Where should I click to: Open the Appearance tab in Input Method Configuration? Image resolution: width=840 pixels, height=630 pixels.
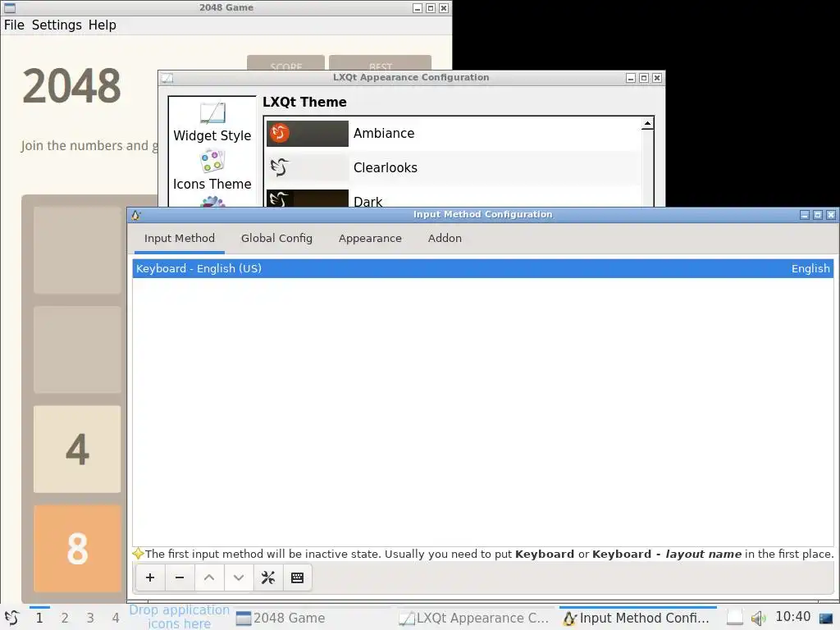click(x=370, y=239)
